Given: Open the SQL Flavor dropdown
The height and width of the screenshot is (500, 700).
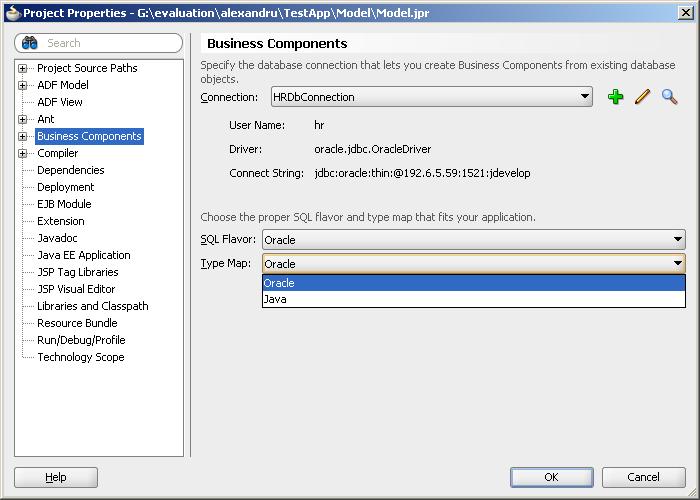Looking at the screenshot, I should click(474, 240).
